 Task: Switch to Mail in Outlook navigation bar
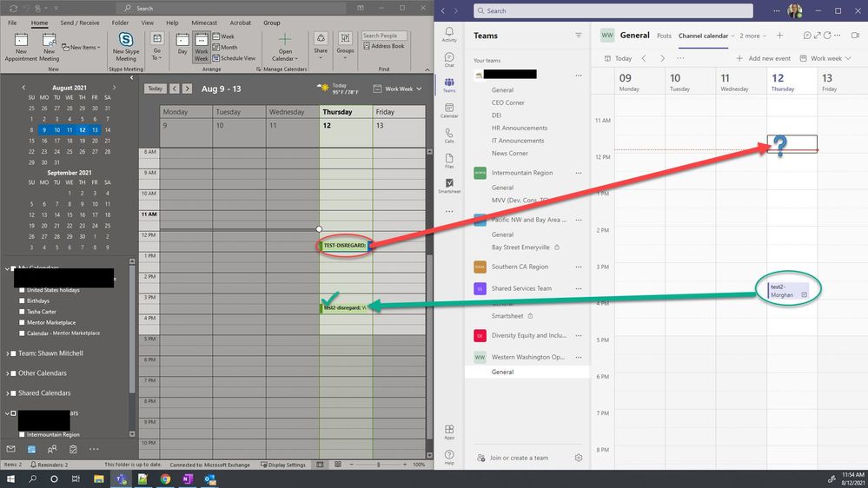10,449
